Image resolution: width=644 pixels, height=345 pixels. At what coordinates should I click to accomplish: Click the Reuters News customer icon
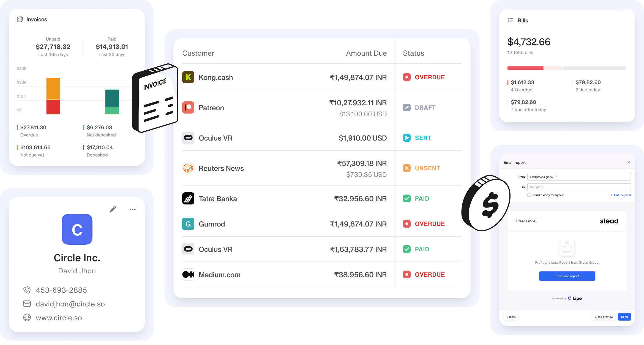pyautogui.click(x=188, y=168)
